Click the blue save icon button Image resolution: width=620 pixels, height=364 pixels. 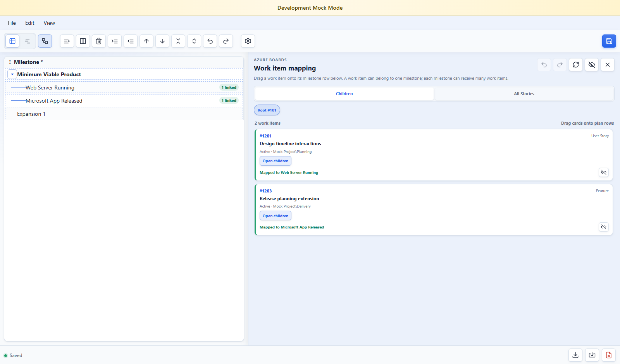click(x=609, y=41)
